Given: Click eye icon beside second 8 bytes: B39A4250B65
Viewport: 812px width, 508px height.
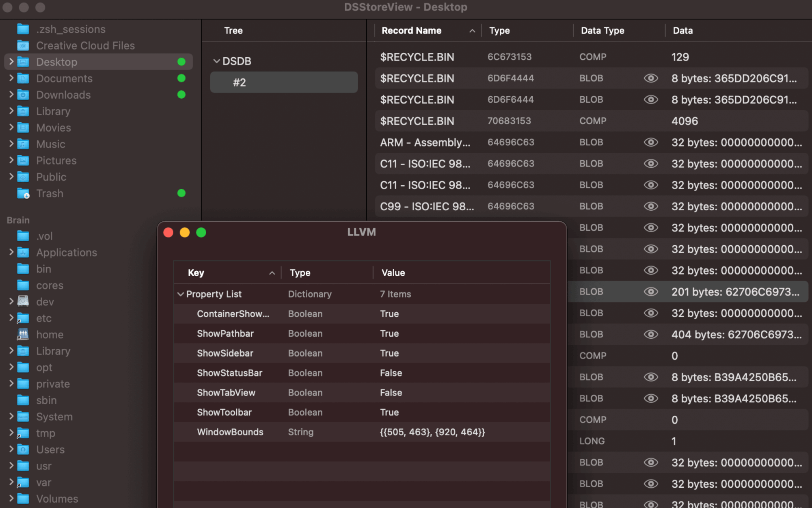Looking at the screenshot, I should pos(651,399).
